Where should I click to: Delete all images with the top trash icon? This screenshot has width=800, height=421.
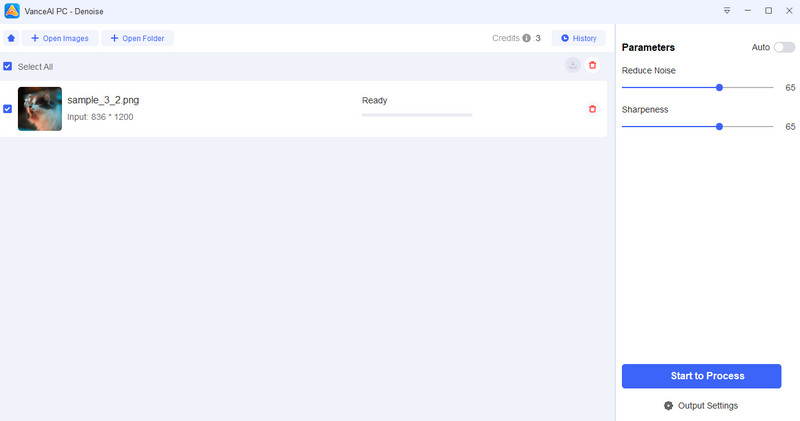[x=592, y=65]
